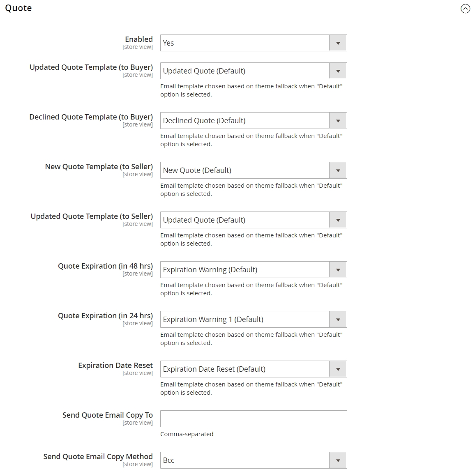
Task: Click the Send Quote Email Copy To field
Action: [x=253, y=419]
